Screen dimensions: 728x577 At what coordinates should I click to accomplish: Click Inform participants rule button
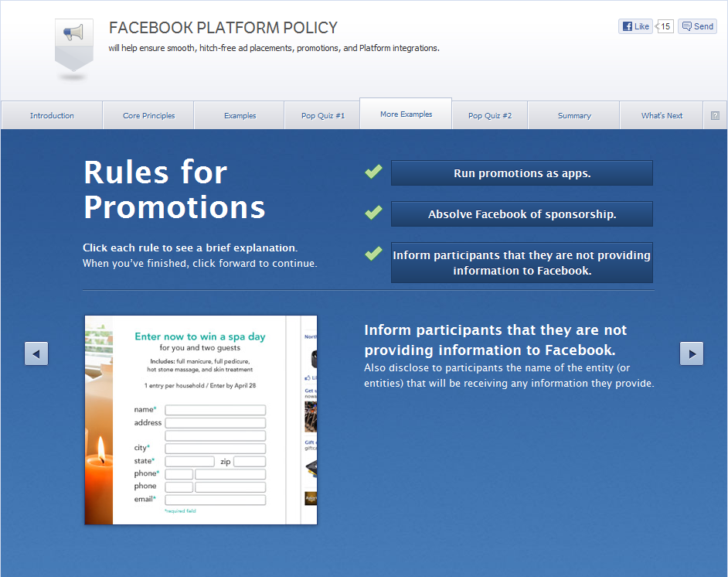tap(522, 262)
